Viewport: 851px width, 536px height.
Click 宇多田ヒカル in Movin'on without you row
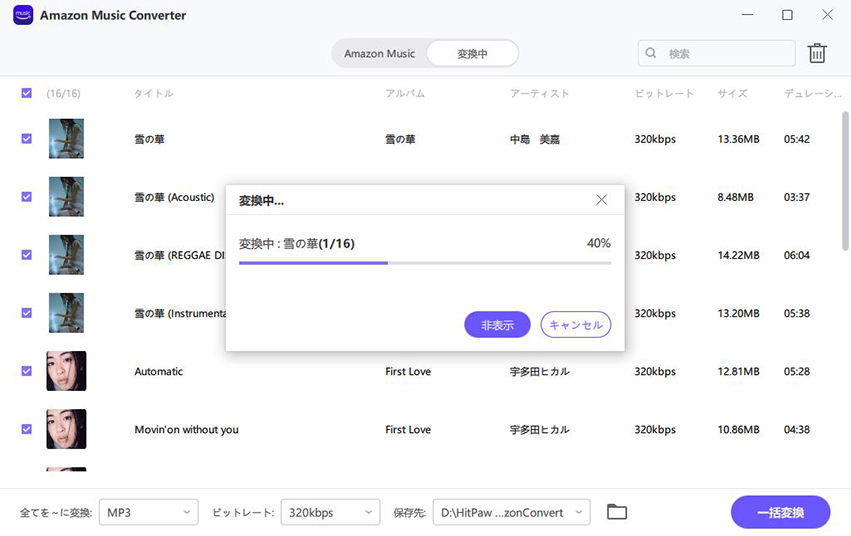click(x=539, y=429)
